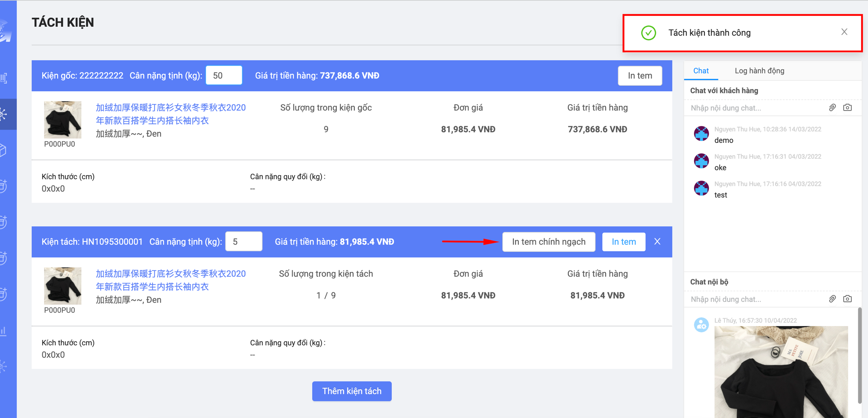Click the barcode scan sidebar icon

tap(4, 78)
